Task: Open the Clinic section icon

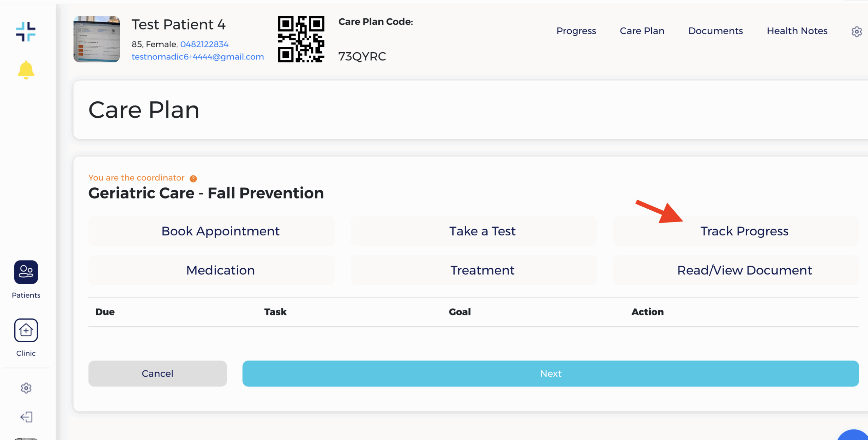Action: click(x=26, y=330)
